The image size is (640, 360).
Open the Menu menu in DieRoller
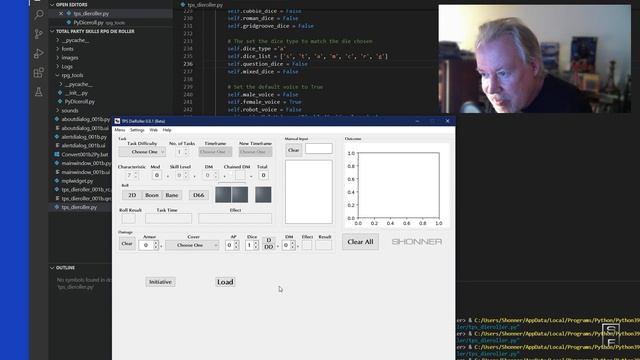[x=120, y=130]
